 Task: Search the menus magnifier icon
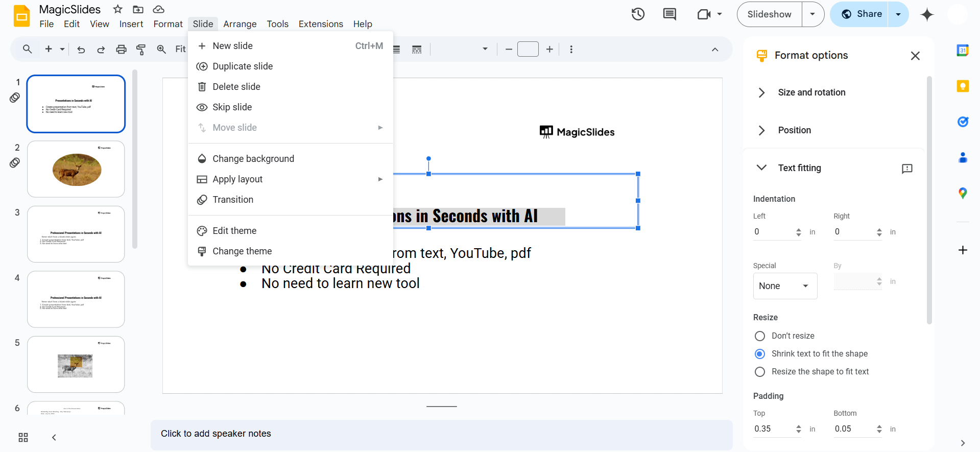pos(28,49)
